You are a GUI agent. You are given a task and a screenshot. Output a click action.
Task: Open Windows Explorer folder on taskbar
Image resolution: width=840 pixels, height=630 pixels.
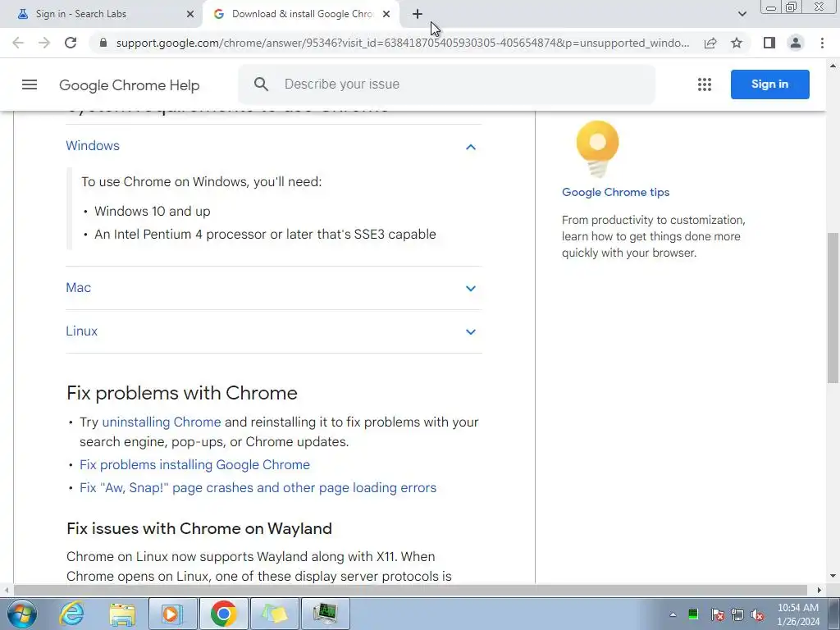(123, 614)
